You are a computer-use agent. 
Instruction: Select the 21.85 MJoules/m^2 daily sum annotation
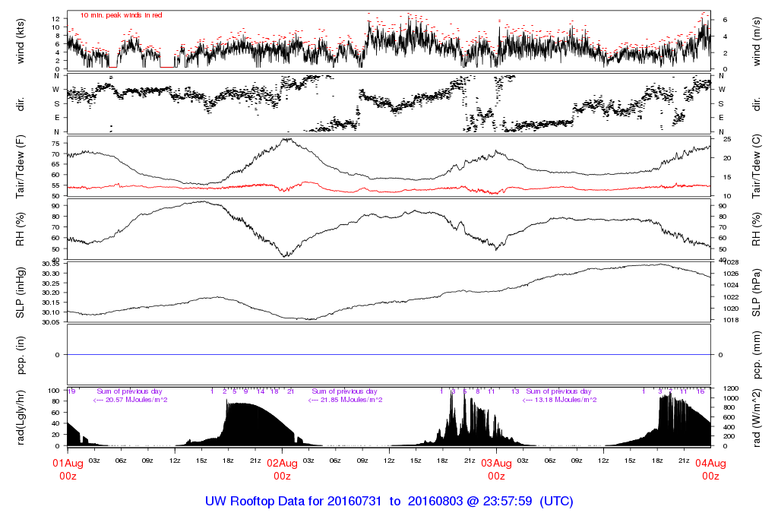[x=345, y=400]
